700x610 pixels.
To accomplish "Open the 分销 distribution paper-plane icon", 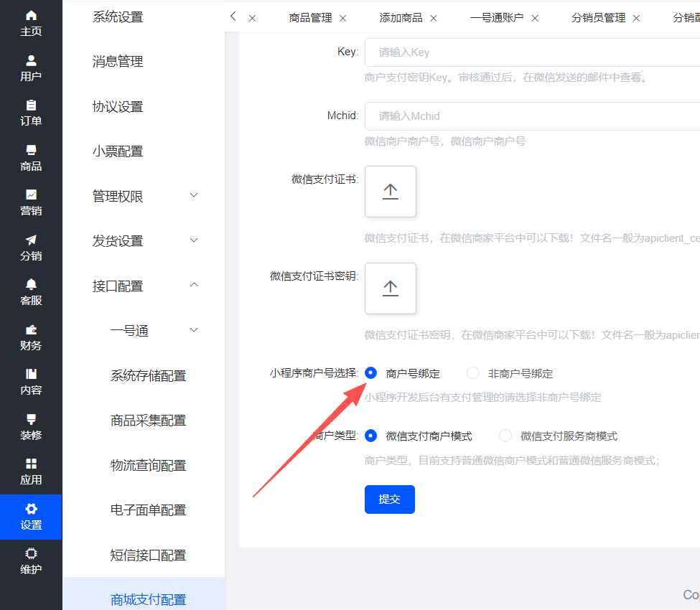I will [31, 240].
